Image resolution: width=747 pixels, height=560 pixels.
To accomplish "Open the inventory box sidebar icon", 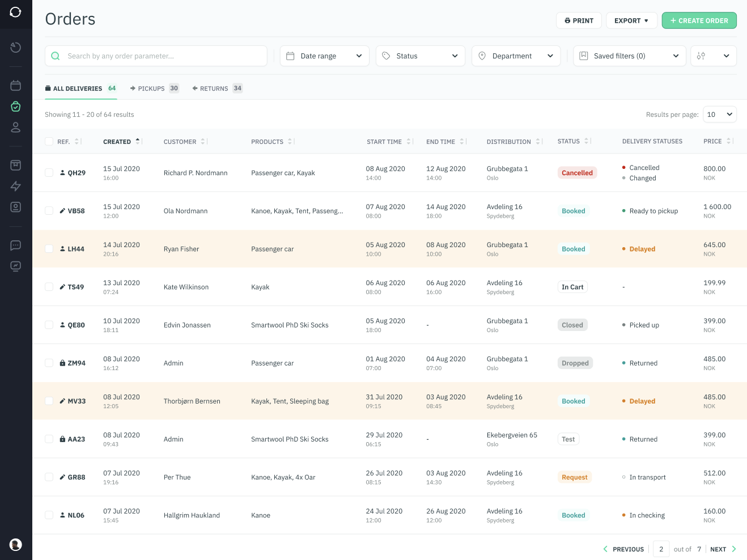I will click(x=16, y=166).
